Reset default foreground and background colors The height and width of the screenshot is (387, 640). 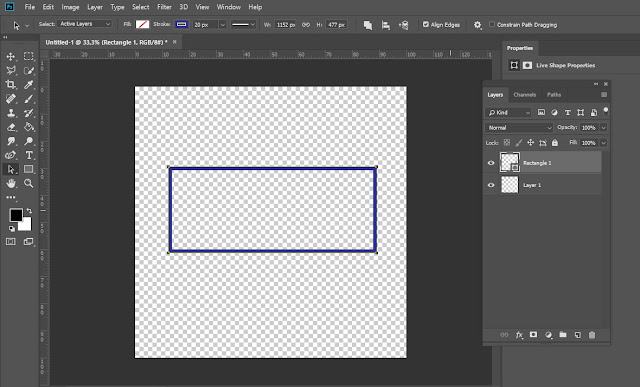click(x=12, y=229)
